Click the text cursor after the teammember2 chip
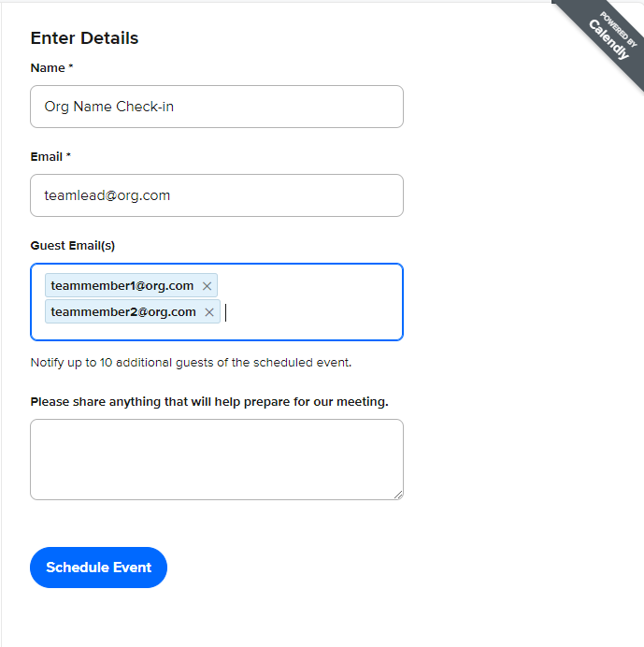 click(225, 312)
